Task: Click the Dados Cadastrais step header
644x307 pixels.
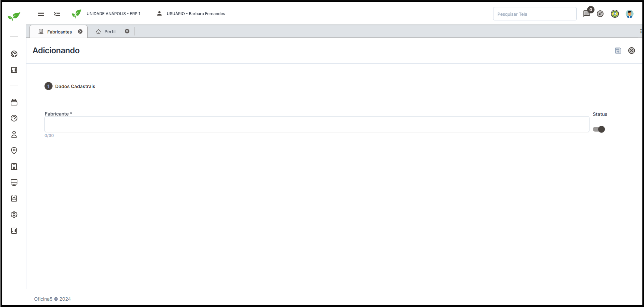Action: tap(75, 86)
